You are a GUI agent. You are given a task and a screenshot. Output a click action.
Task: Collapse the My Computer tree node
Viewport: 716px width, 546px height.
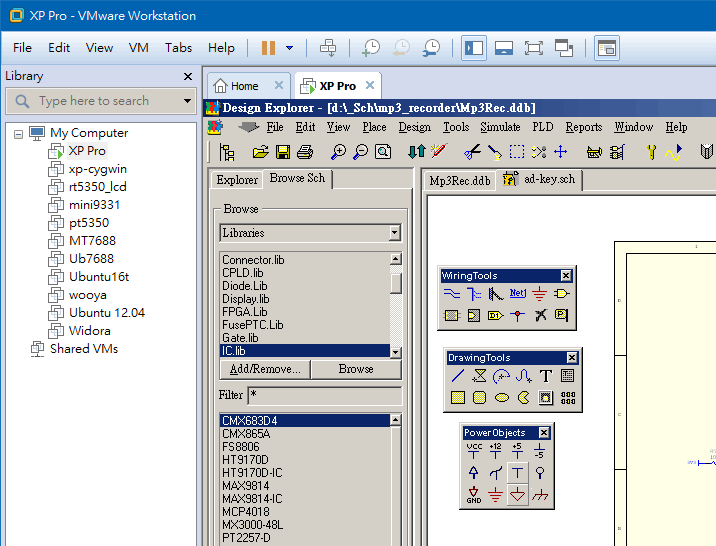coord(18,133)
